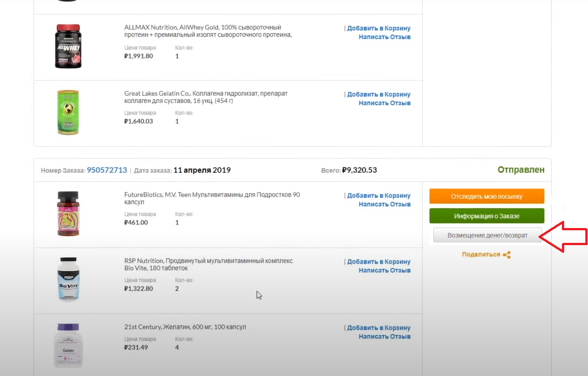
Task: Open the FutureBiotics M.V. Teen bottle thumbnail
Action: [68, 214]
